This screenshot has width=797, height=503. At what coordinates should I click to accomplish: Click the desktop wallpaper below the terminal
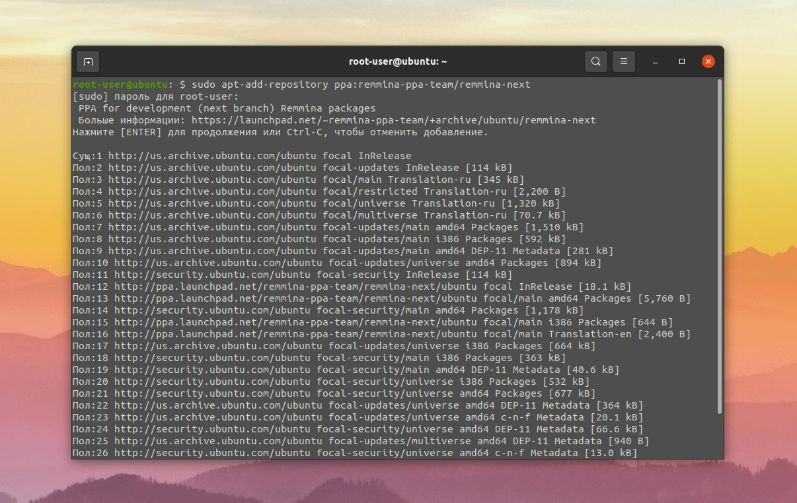click(398, 483)
